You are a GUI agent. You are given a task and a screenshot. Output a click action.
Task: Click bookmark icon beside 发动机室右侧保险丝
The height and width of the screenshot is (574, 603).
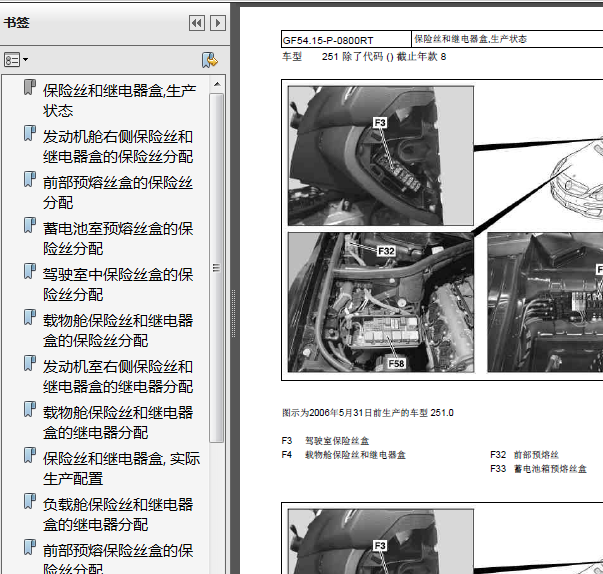pyautogui.click(x=30, y=363)
